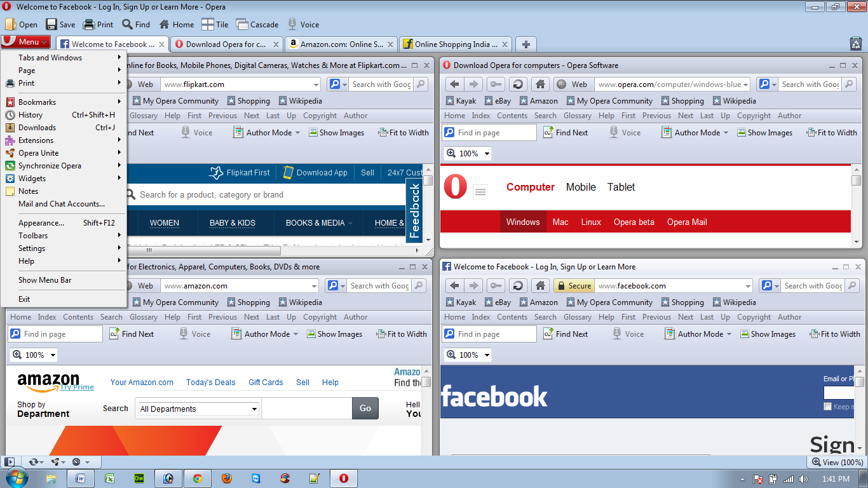
Task: Click Wikipedia bookmark in Facebook window
Action: coord(733,302)
